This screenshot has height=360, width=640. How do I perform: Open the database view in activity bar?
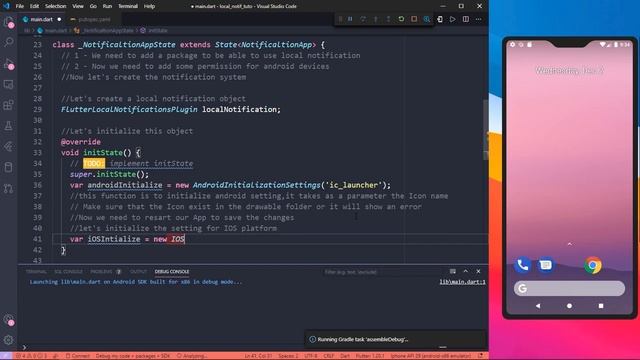click(9, 167)
